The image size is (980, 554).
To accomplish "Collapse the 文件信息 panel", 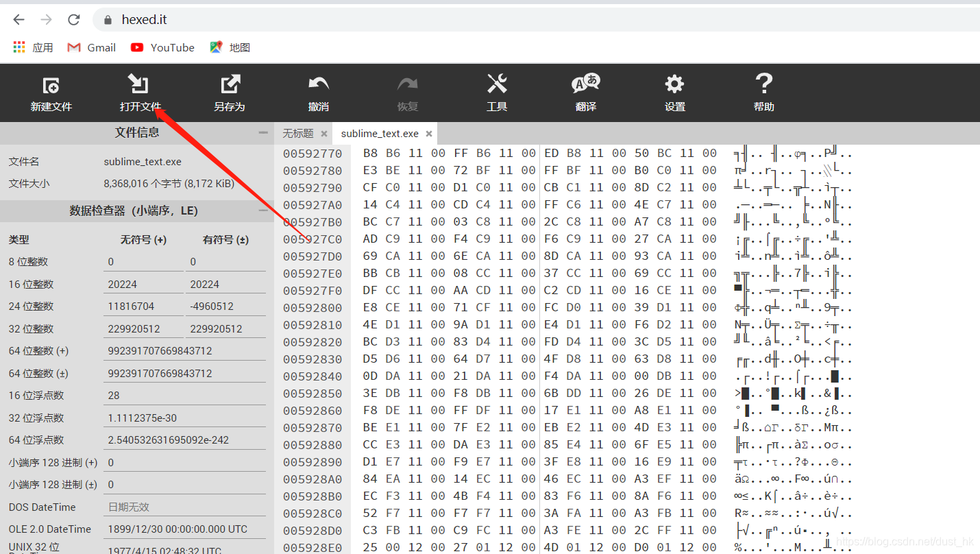I will click(x=263, y=132).
